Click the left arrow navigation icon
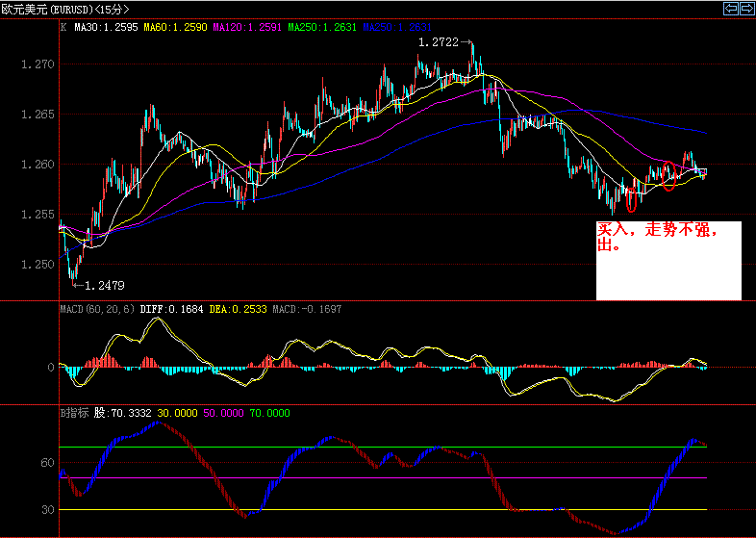This screenshot has width=756, height=538. click(731, 9)
